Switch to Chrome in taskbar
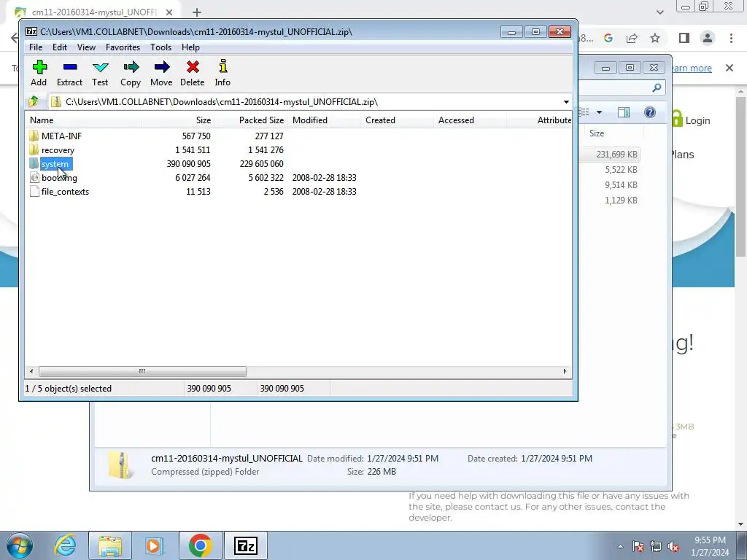Image resolution: width=747 pixels, height=560 pixels. point(200,545)
